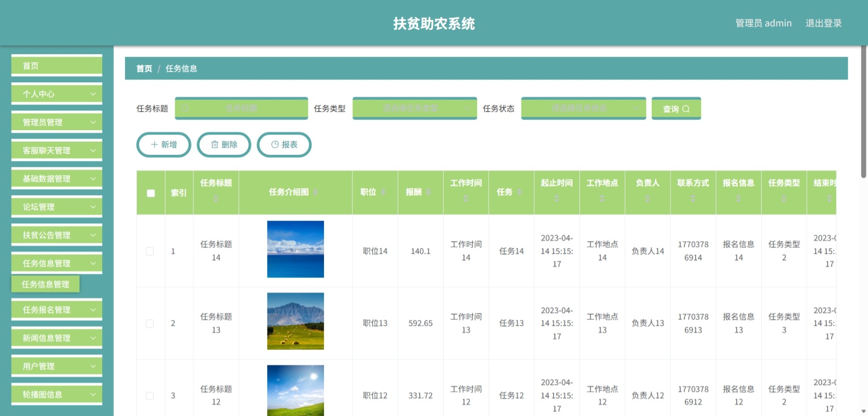The height and width of the screenshot is (416, 868).
Task: Click the 140.1 pay cell
Action: point(420,251)
